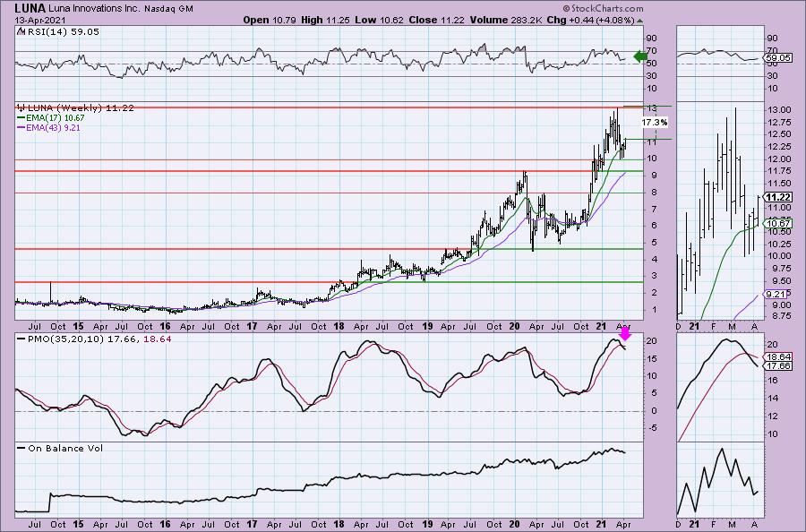The image size is (806, 532).
Task: Click the LUNA ticker symbol in header
Action: click(x=30, y=8)
